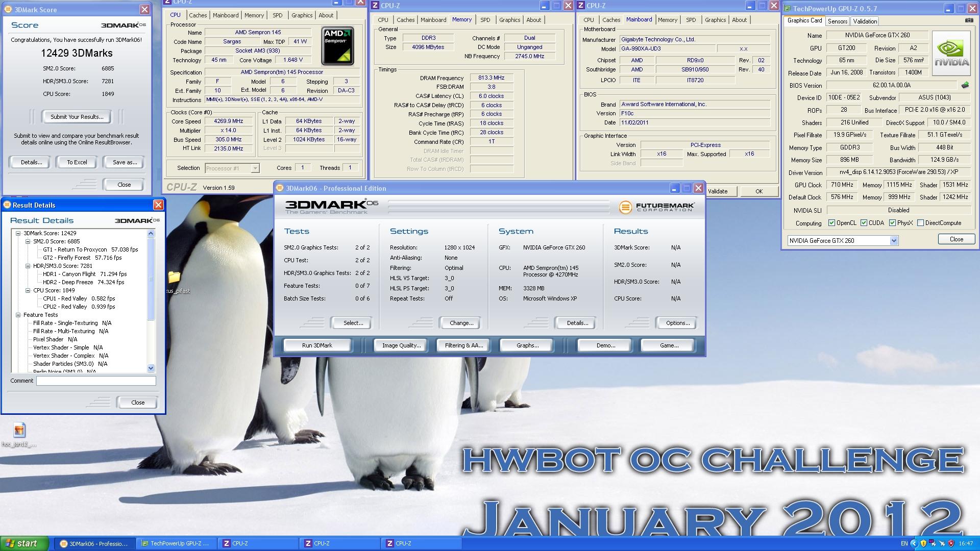Click the Image Quality button
Image resolution: width=980 pixels, height=551 pixels.
pos(402,345)
